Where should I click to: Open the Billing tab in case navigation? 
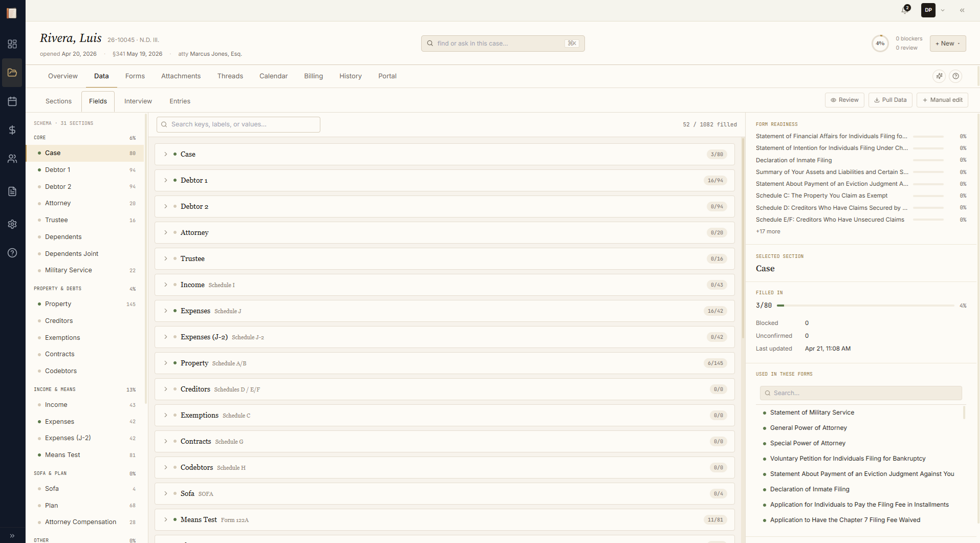[x=313, y=76]
